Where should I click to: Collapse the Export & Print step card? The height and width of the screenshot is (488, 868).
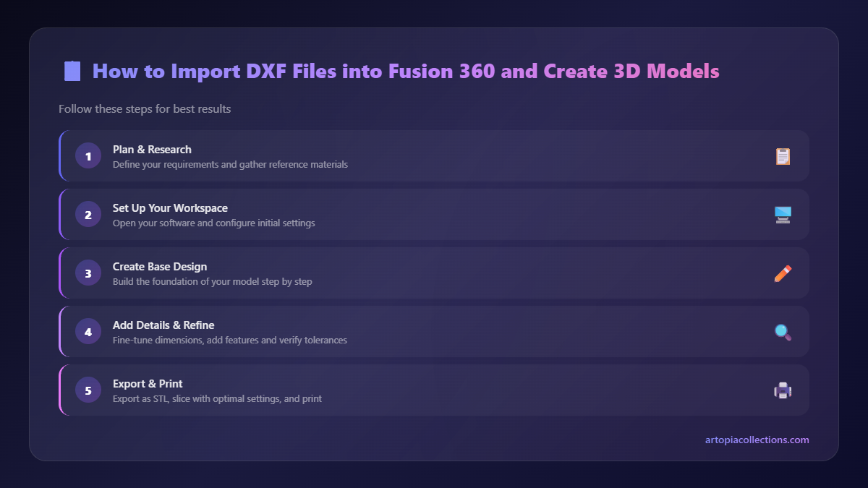(x=434, y=390)
